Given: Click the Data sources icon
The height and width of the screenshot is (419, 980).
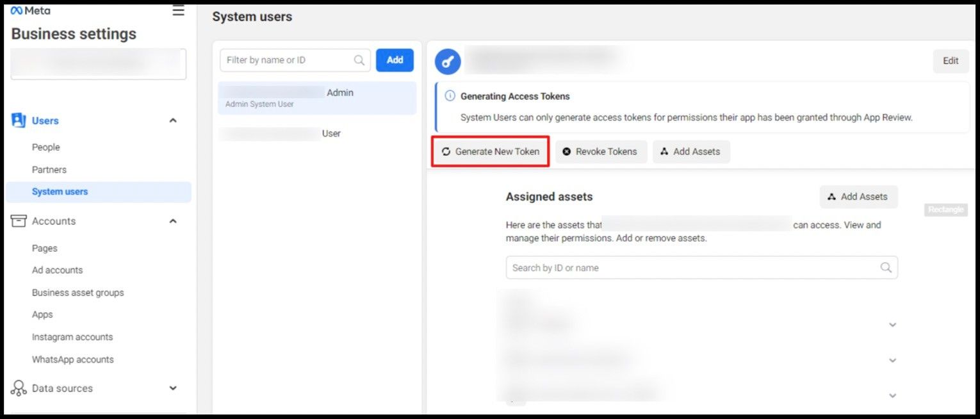Looking at the screenshot, I should 19,388.
